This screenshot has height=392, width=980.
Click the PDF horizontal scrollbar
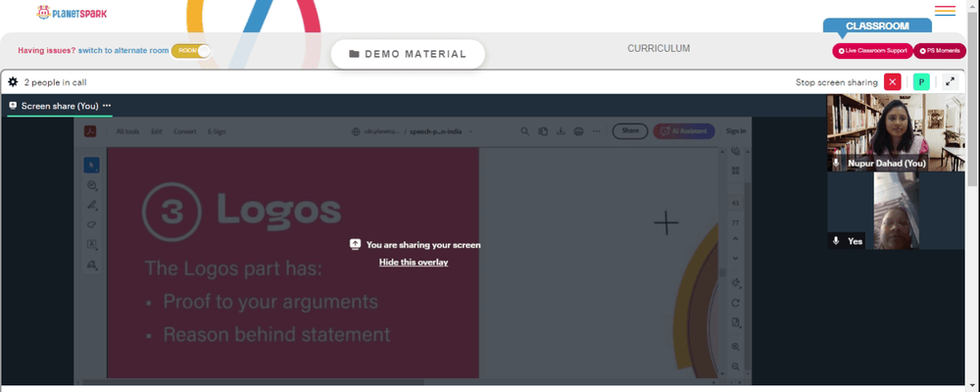click(253, 381)
